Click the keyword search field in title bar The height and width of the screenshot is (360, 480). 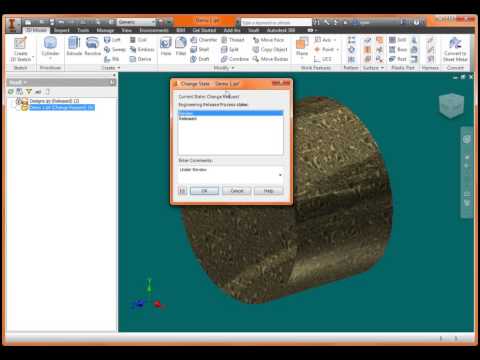point(276,22)
